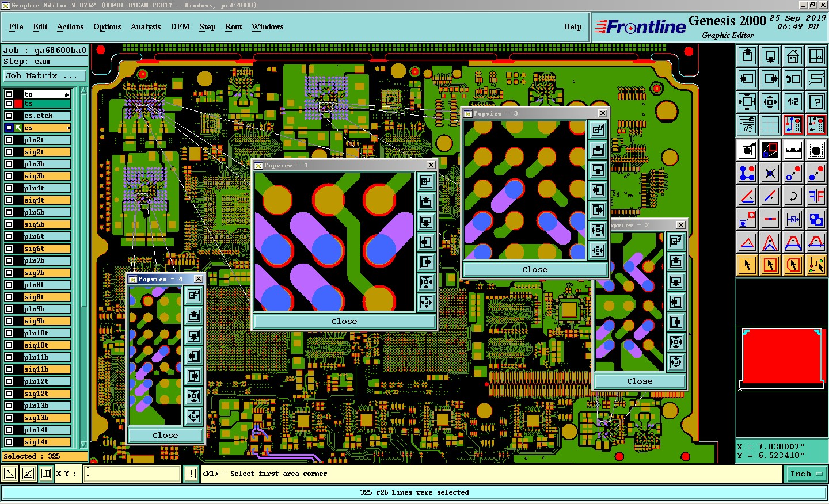Toggle checkbox of layer to
The image size is (829, 504).
coord(9,94)
